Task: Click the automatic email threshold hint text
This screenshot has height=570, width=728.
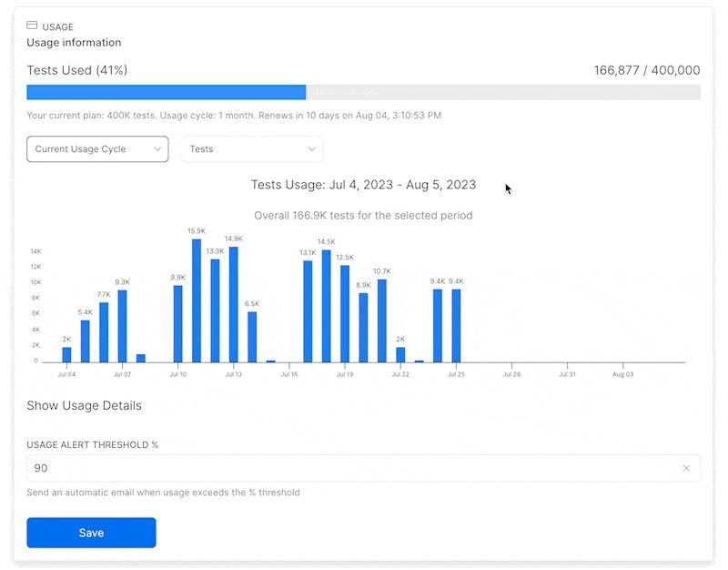Action: (x=164, y=493)
